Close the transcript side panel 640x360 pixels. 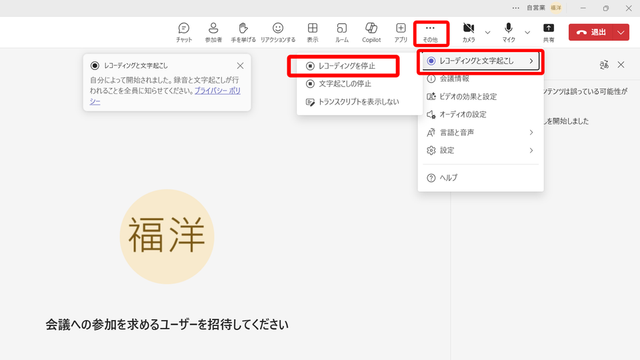[621, 64]
